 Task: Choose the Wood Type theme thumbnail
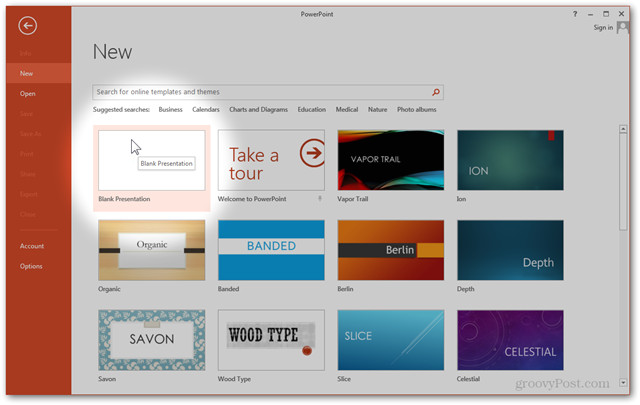click(x=271, y=340)
